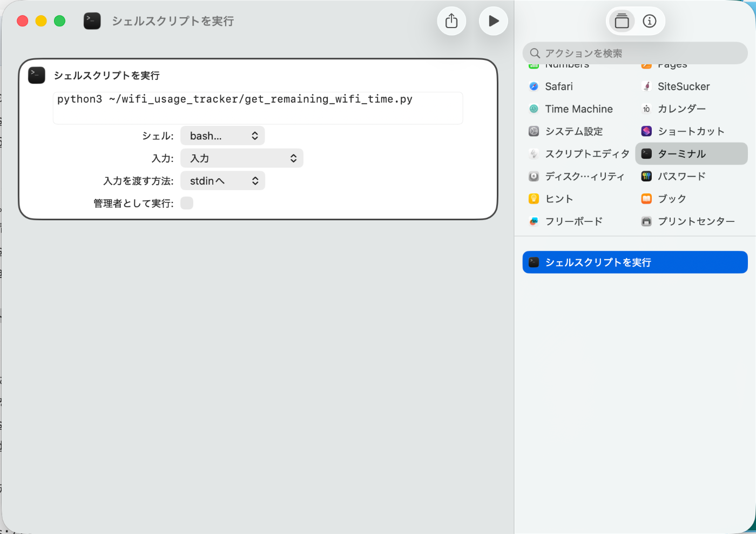This screenshot has height=534, width=756.
Task: Click icon in シェルスクリプトを実行 action result
Action: pyautogui.click(x=534, y=262)
